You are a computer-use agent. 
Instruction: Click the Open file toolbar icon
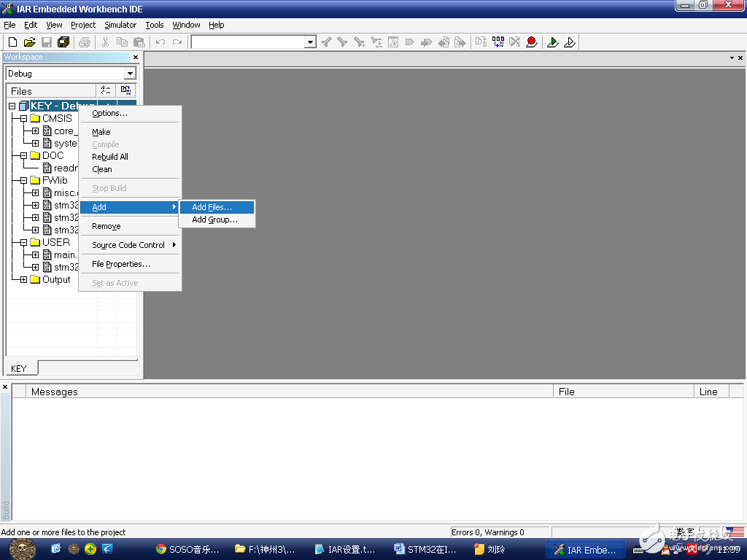29,42
